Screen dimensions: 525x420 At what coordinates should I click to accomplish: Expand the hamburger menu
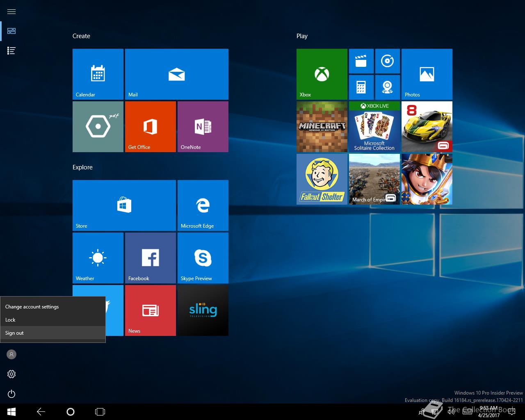coord(11,11)
